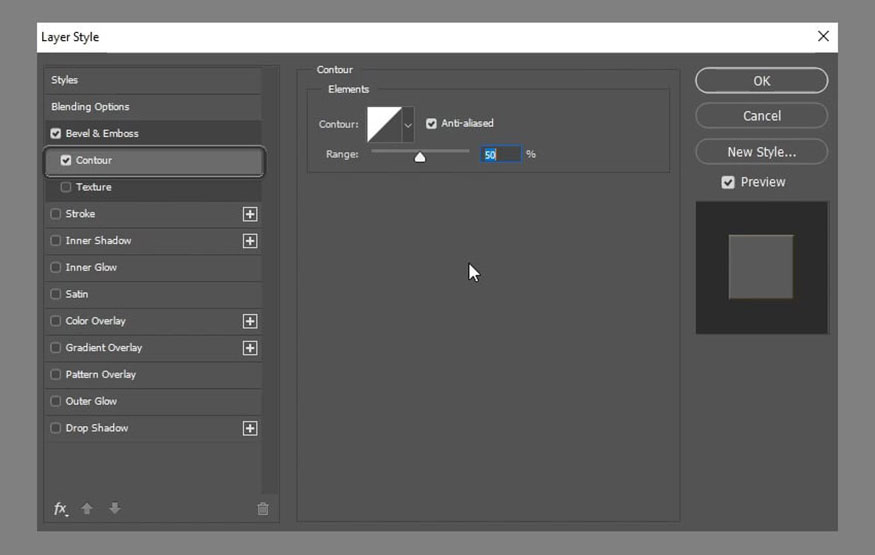Disable the Bevel & Emboss checkbox
Viewport: 875px width, 555px height.
pos(55,133)
